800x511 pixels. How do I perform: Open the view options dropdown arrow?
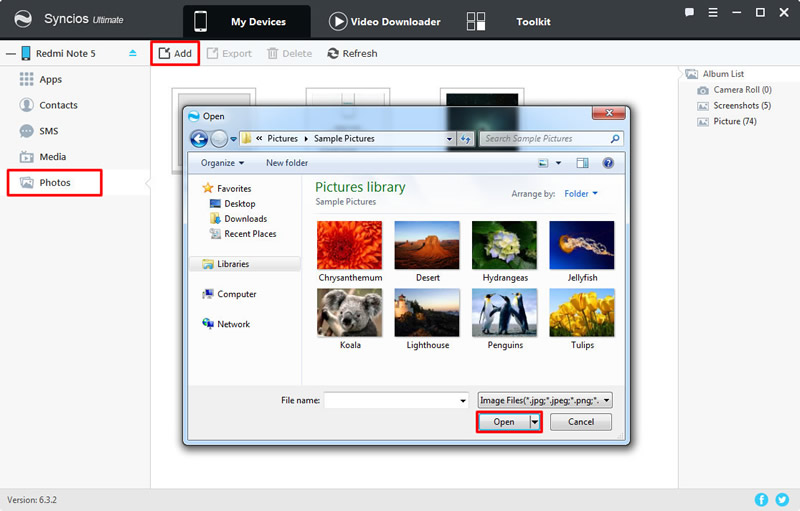(x=558, y=163)
